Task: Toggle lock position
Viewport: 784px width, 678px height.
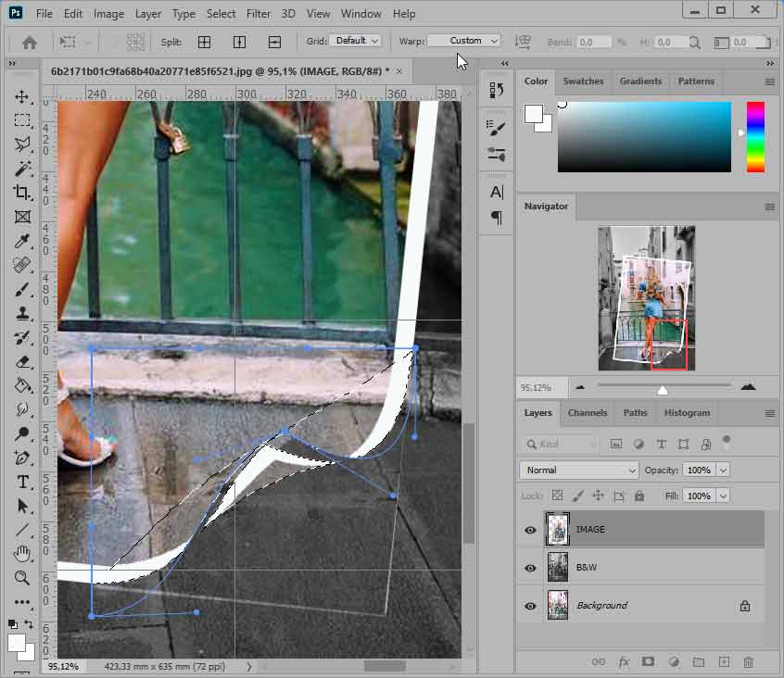Action: click(598, 496)
